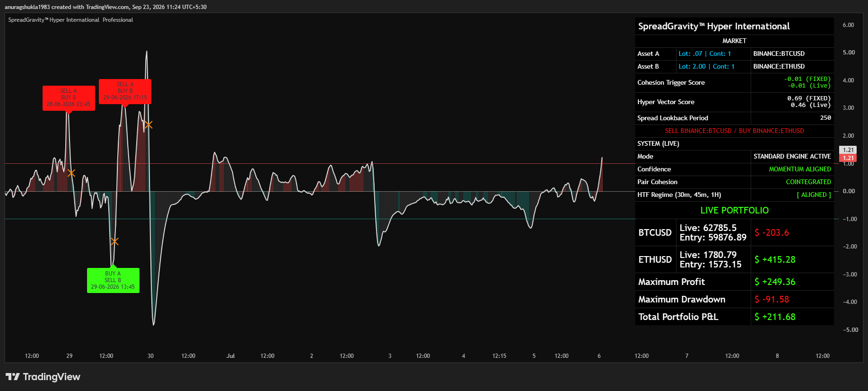Click the TradingView logo at bottom left
868x391 pixels.
click(x=43, y=377)
